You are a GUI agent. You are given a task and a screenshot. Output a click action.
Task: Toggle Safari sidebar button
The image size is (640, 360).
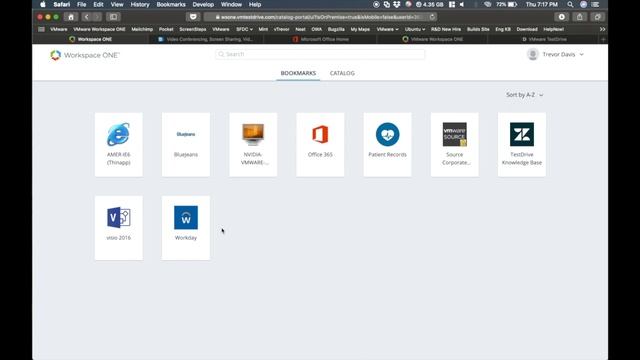click(113, 17)
